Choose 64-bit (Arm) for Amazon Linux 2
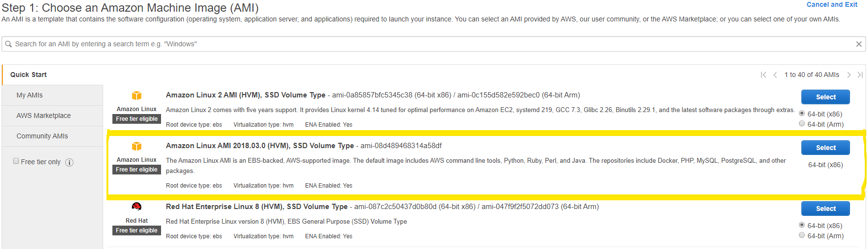This screenshot has width=868, height=249. click(802, 124)
